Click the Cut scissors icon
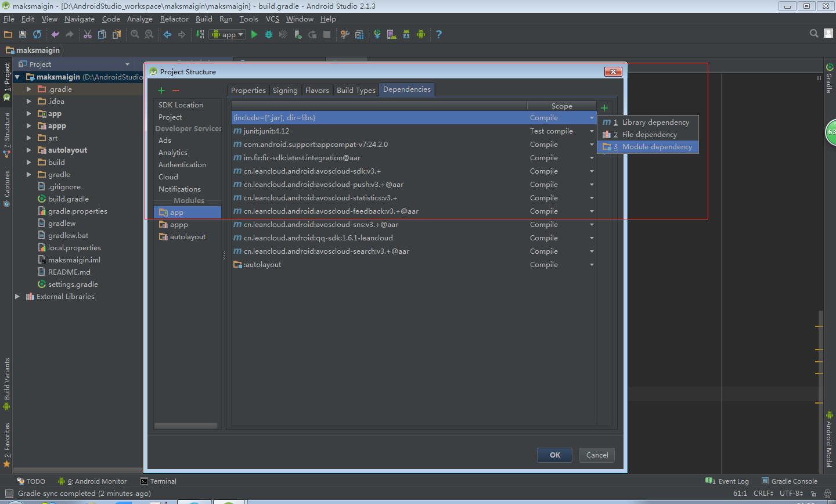 pyautogui.click(x=88, y=34)
